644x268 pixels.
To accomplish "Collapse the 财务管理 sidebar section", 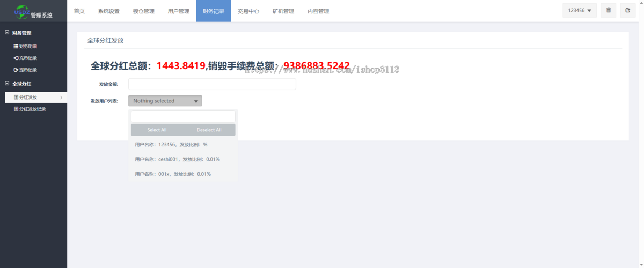I will pyautogui.click(x=7, y=33).
